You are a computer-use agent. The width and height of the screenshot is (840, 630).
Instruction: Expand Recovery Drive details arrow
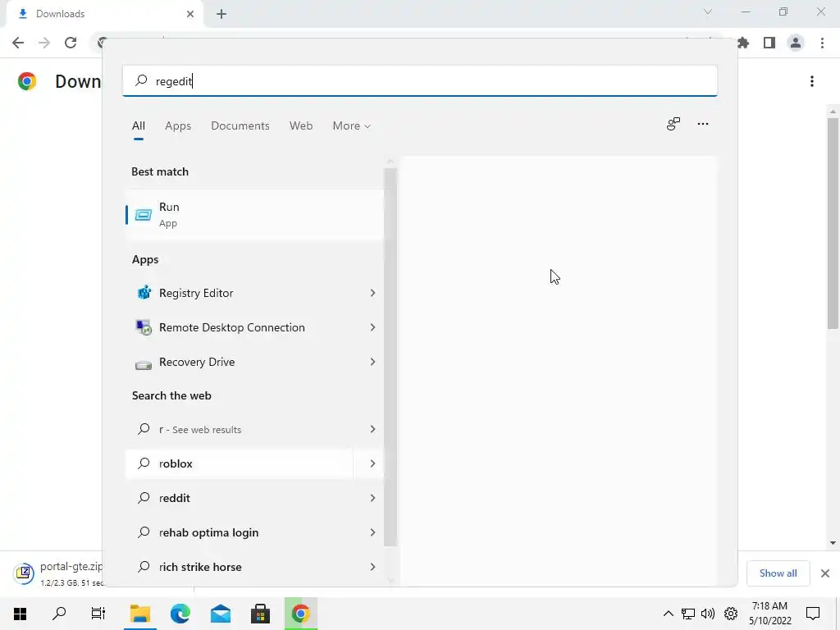372,362
